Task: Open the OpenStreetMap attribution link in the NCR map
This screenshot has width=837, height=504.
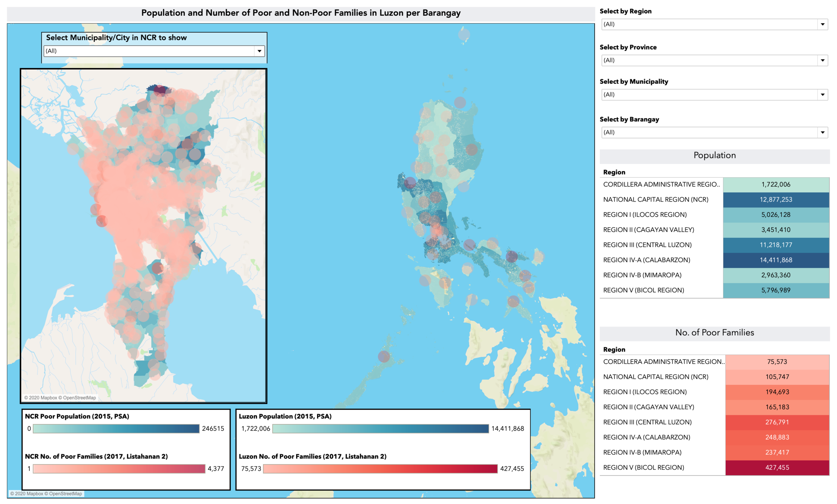Action: coord(79,398)
